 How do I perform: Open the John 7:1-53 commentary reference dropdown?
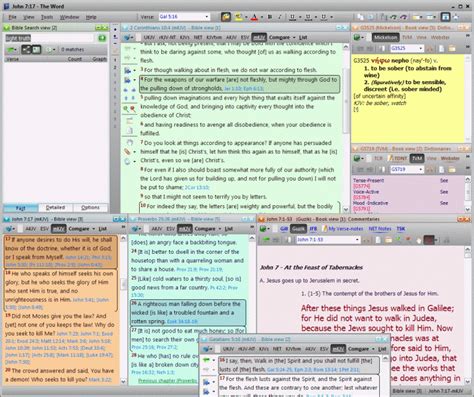pyautogui.click(x=357, y=240)
